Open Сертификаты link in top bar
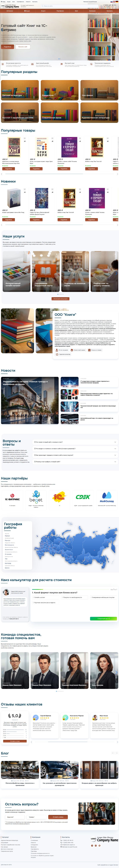 coord(20,2)
